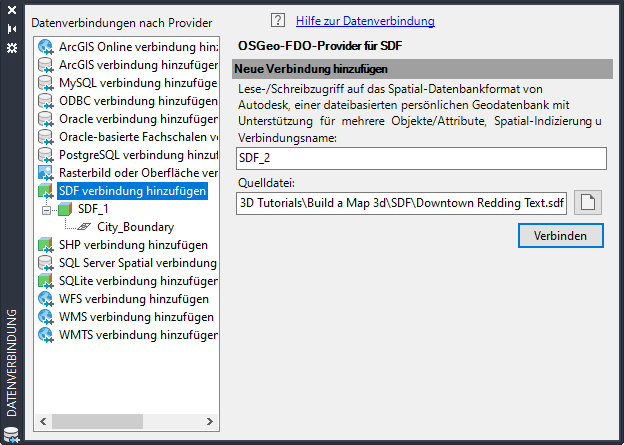Click the SDF_1 connection cube icon
The image size is (624, 445).
point(65,209)
